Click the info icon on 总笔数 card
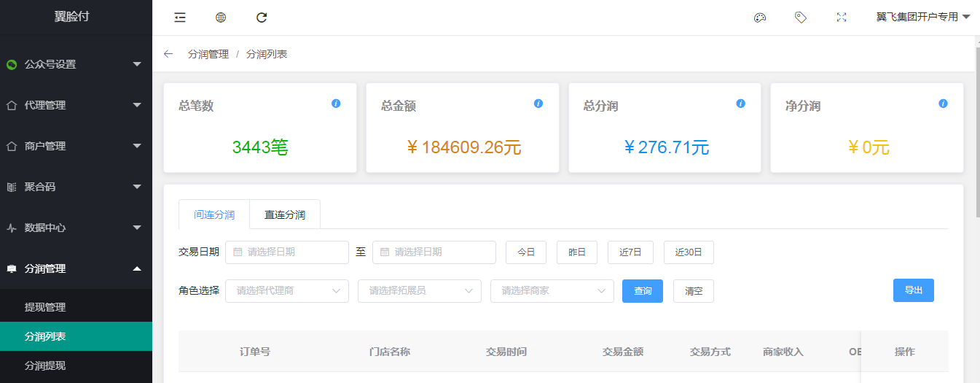 pyautogui.click(x=336, y=104)
